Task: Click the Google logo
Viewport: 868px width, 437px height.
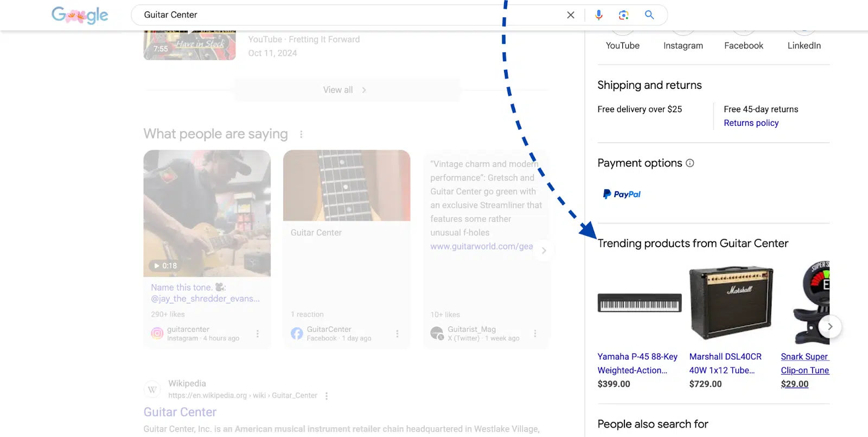Action: [x=80, y=15]
